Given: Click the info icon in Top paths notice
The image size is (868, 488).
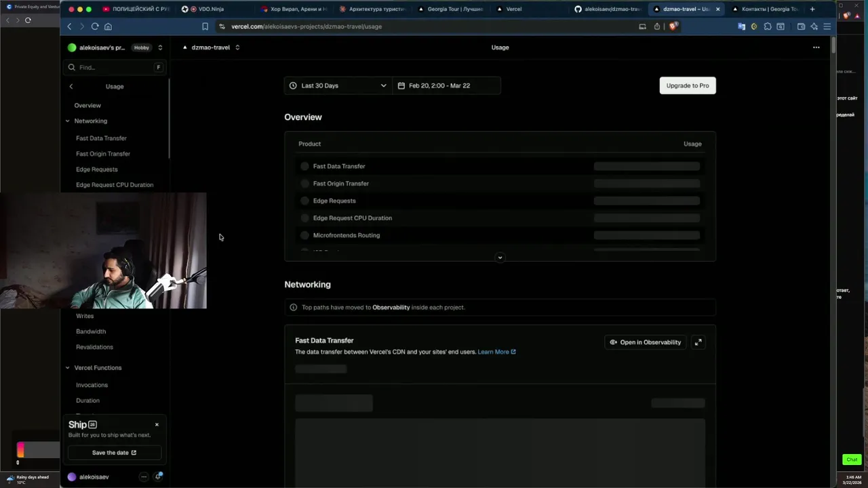Looking at the screenshot, I should [x=294, y=308].
